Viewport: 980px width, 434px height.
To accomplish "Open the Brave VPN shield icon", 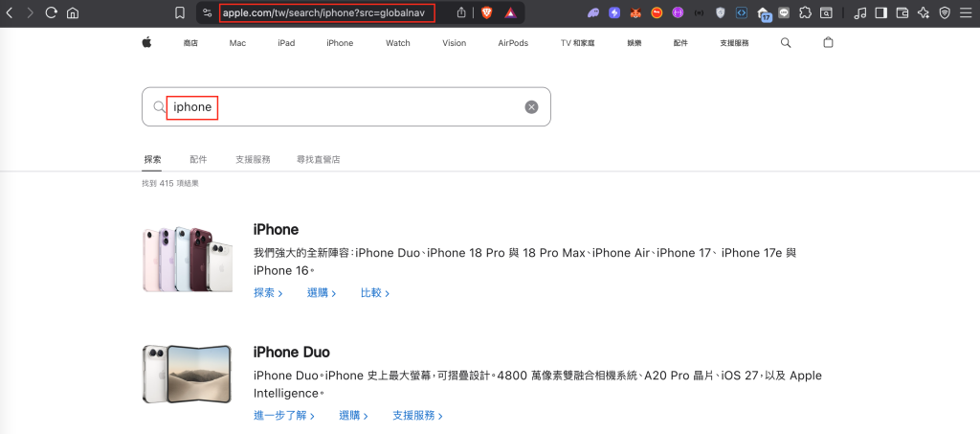I will [x=945, y=12].
